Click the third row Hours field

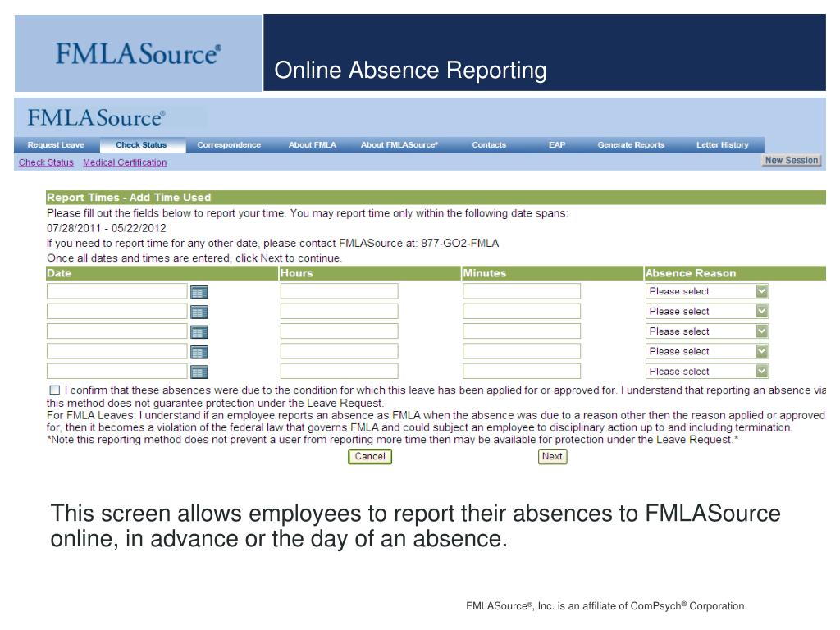pos(339,331)
